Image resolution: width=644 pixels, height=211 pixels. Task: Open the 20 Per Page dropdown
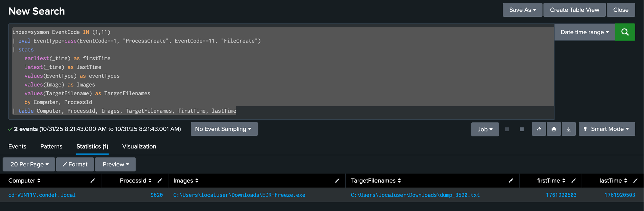click(x=29, y=164)
